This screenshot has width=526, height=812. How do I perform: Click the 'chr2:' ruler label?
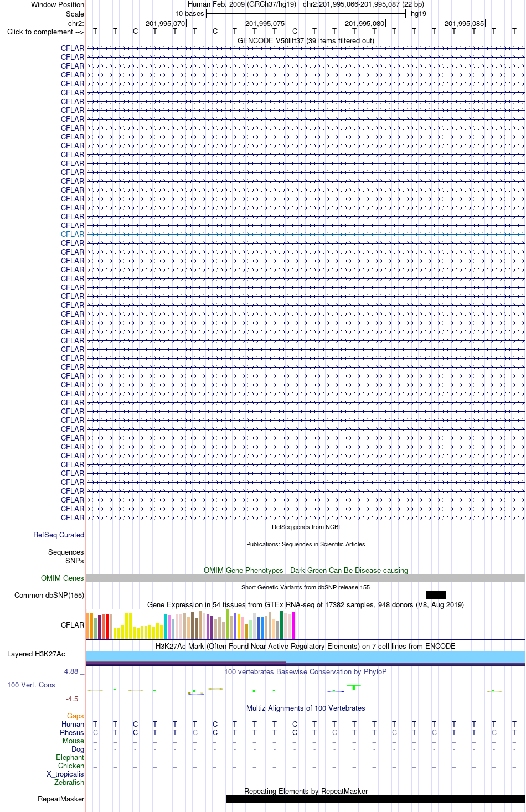click(x=76, y=23)
